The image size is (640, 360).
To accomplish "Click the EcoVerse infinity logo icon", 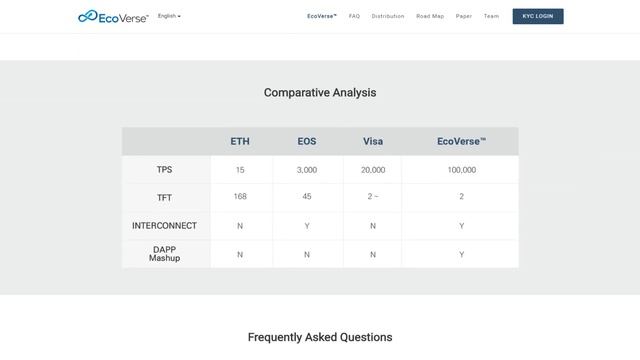I will pyautogui.click(x=88, y=16).
